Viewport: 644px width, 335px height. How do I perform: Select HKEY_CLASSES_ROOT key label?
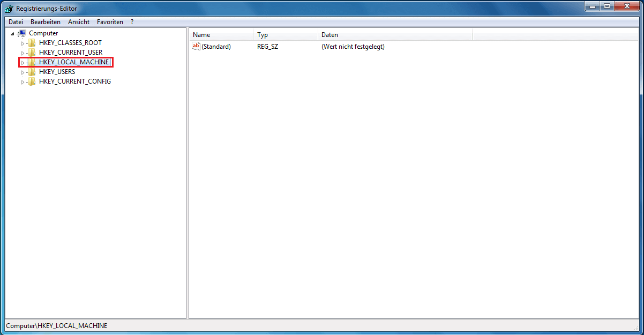[x=70, y=43]
